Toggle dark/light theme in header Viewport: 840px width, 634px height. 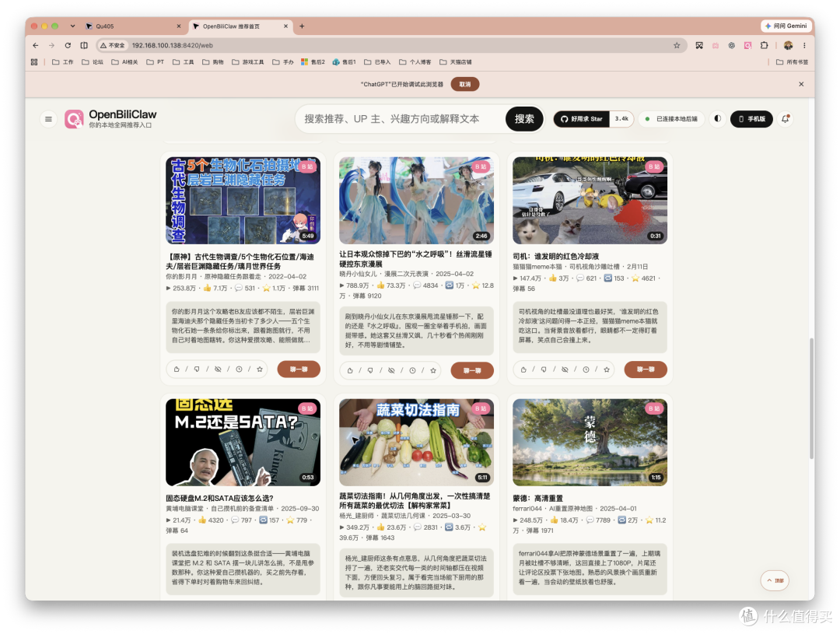point(718,119)
